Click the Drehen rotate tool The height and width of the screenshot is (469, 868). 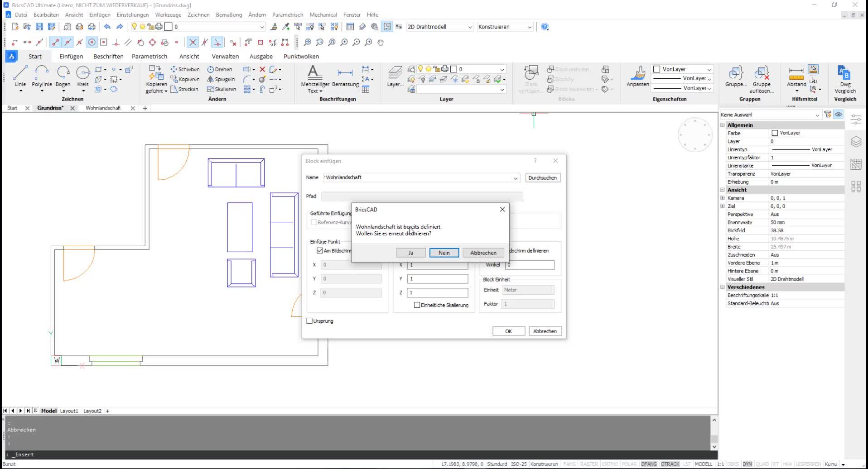[x=220, y=69]
